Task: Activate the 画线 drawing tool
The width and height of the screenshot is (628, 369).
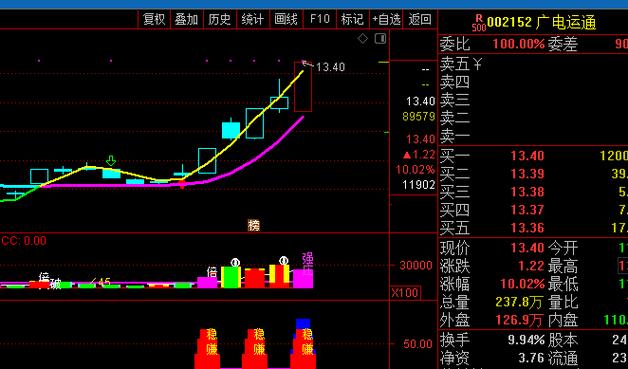Action: click(x=286, y=19)
